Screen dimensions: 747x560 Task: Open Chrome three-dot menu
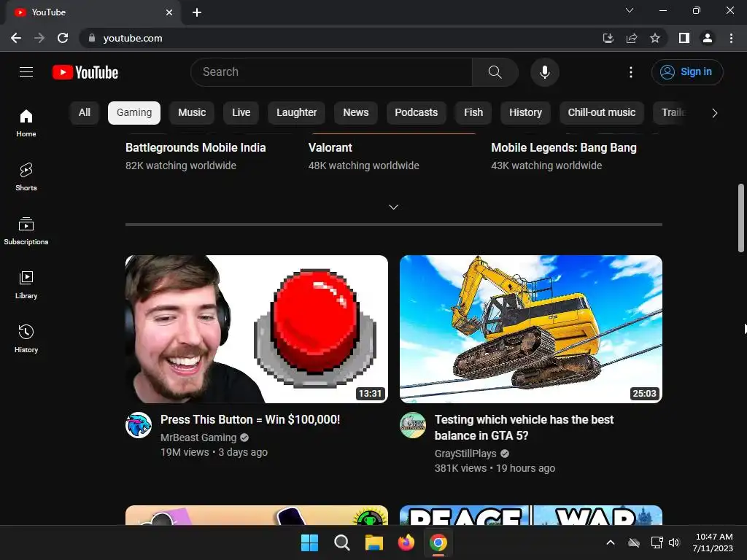[731, 38]
